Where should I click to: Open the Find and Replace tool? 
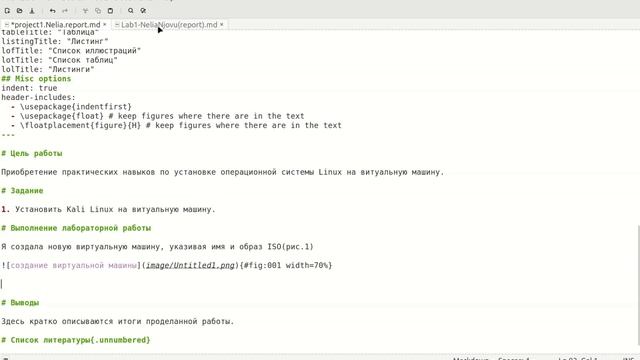(x=143, y=11)
